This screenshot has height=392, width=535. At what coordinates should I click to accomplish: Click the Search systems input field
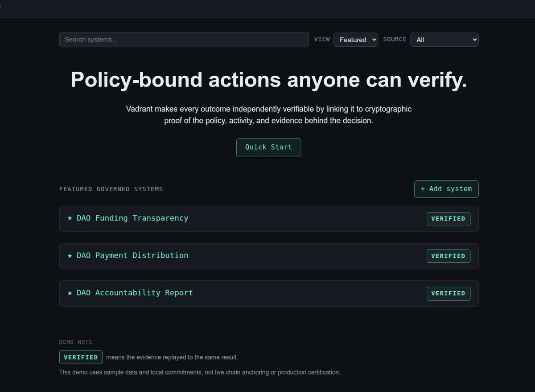tap(184, 40)
